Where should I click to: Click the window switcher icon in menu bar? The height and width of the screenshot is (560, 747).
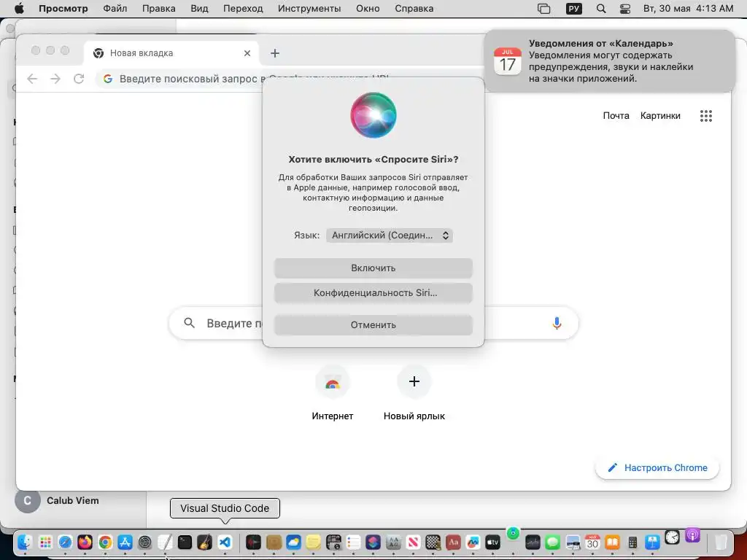point(544,9)
